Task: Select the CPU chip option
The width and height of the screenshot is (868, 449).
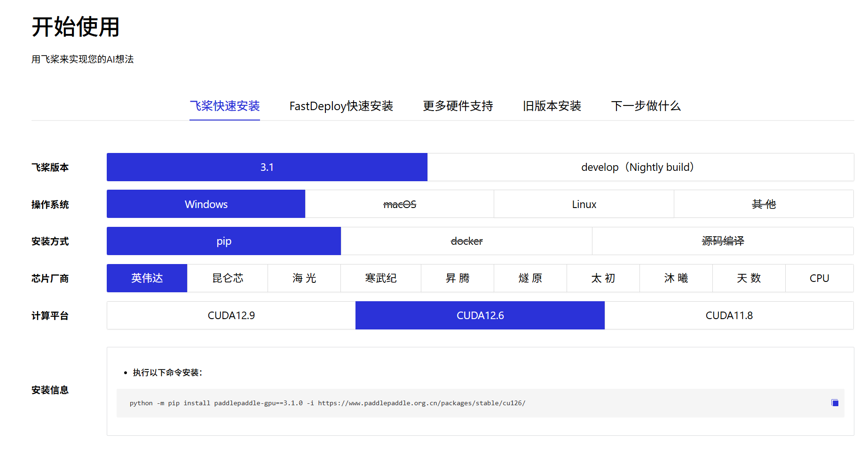Action: pyautogui.click(x=820, y=278)
